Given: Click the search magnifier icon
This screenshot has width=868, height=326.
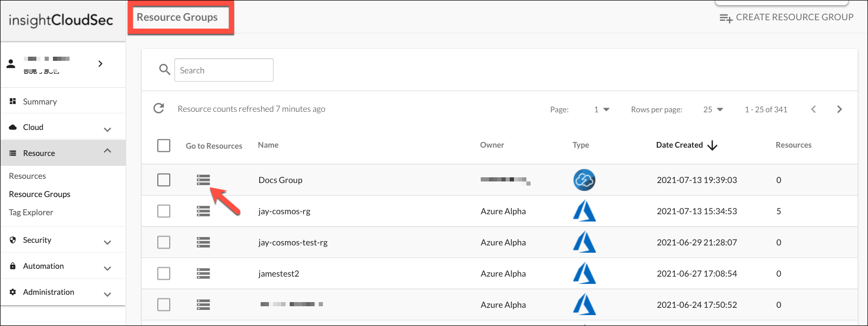Looking at the screenshot, I should coord(165,70).
